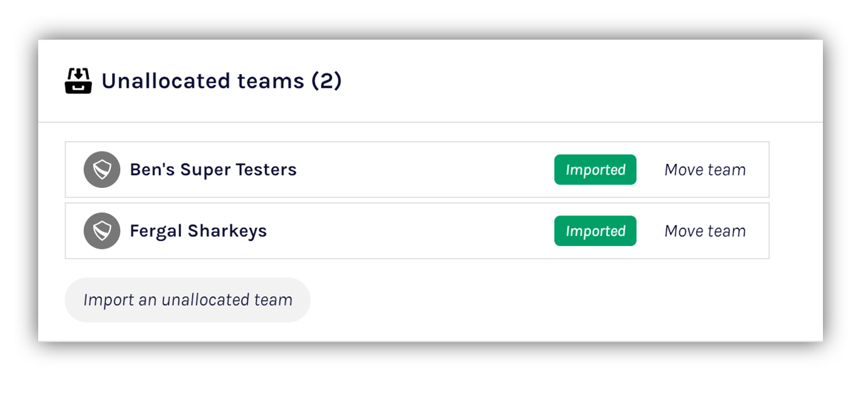Viewport: 868px width, 394px height.
Task: Click the shield avatar for Fergal Sharkeys
Action: click(x=101, y=231)
